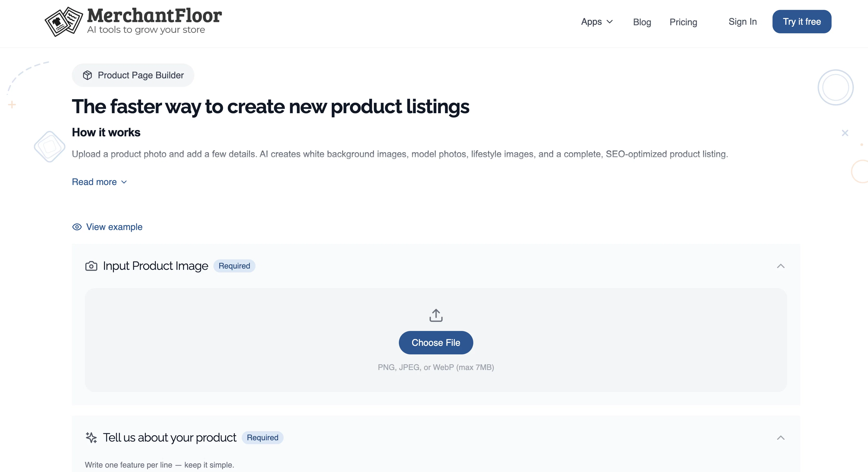This screenshot has height=472, width=868.
Task: Click the 'The faster way to create new product listings' headline
Action: [270, 106]
